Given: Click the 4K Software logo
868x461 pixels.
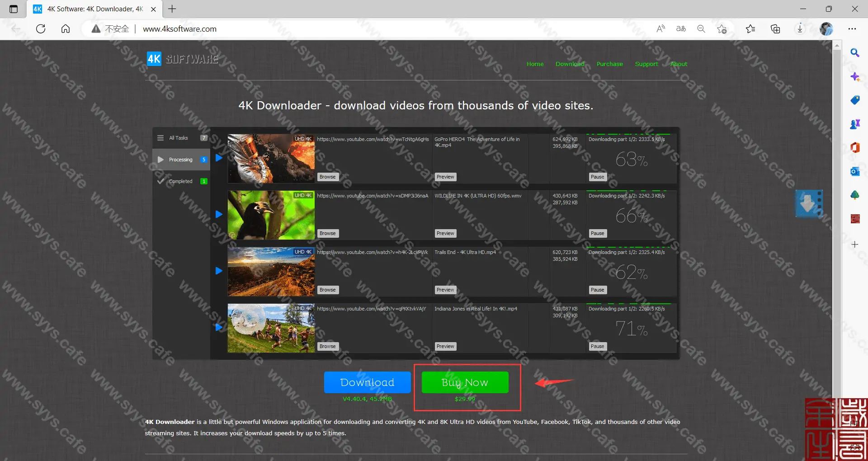Looking at the screenshot, I should pos(182,59).
